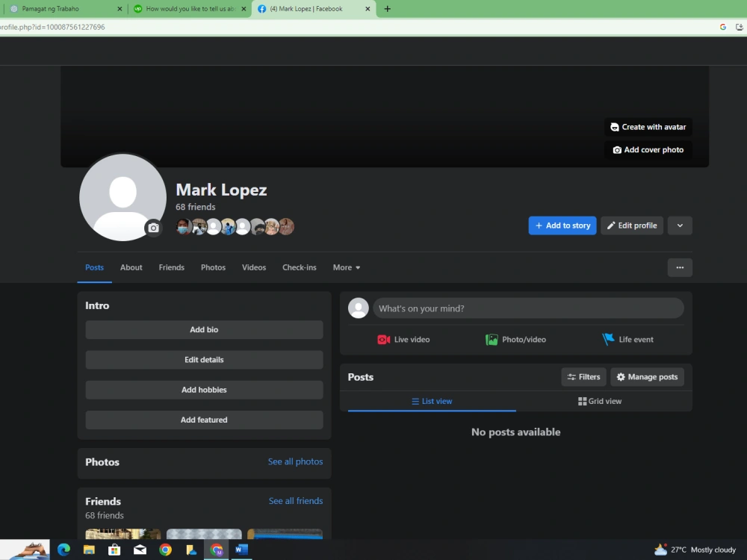This screenshot has width=747, height=560.
Task: Open Manage posts
Action: point(647,376)
